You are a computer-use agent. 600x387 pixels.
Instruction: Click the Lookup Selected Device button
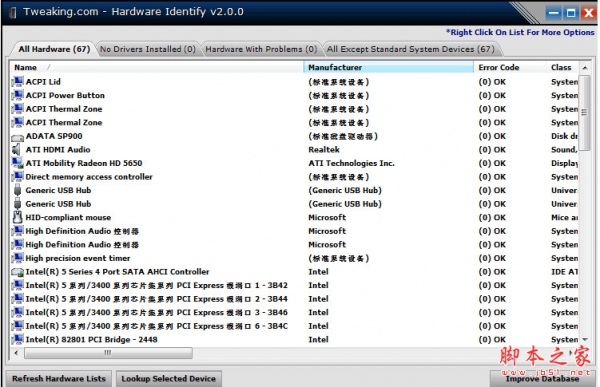[168, 379]
